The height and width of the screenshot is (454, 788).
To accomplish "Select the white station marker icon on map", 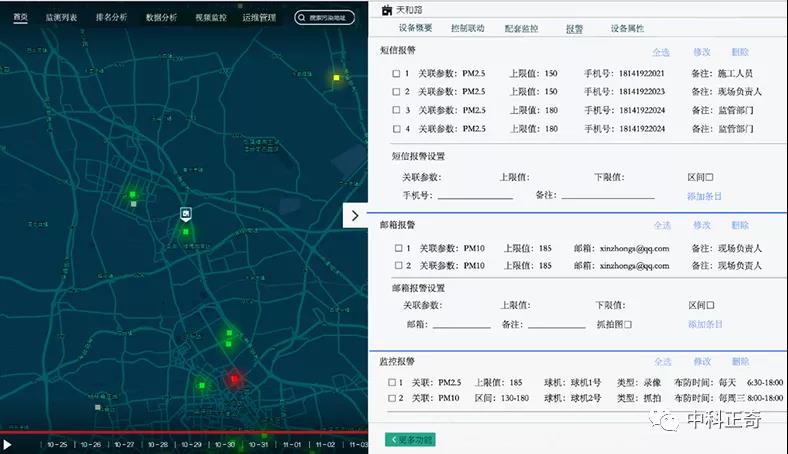I will (185, 215).
